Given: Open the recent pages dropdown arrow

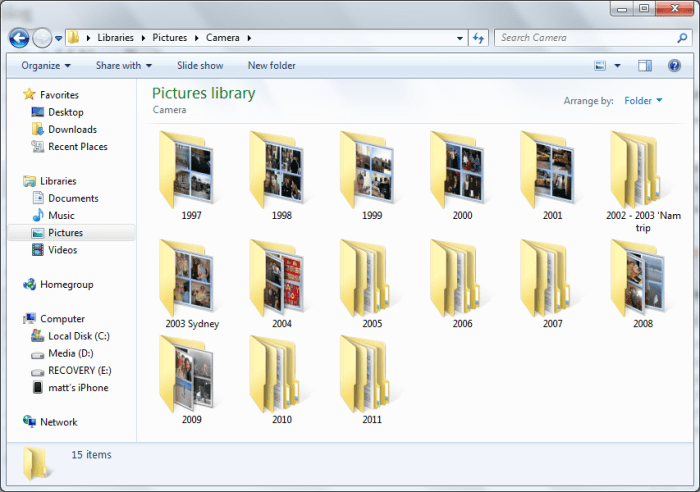Looking at the screenshot, I should [58, 39].
